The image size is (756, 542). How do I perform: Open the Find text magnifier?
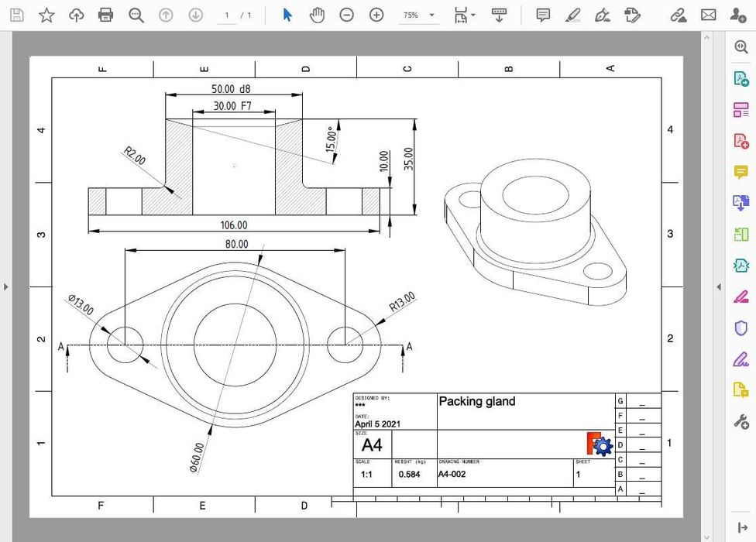click(x=136, y=15)
